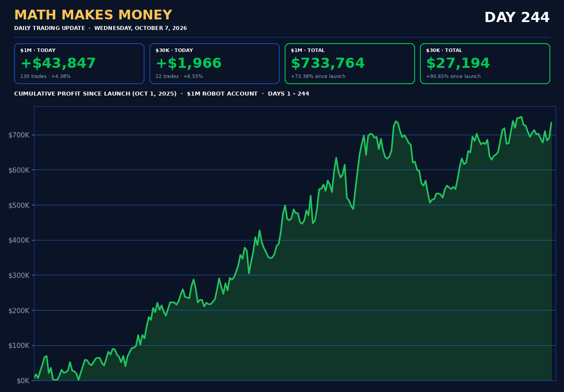Screen dimensions: 564x392
Task: Select the "+73.38% since launch" line
Action: [318, 77]
